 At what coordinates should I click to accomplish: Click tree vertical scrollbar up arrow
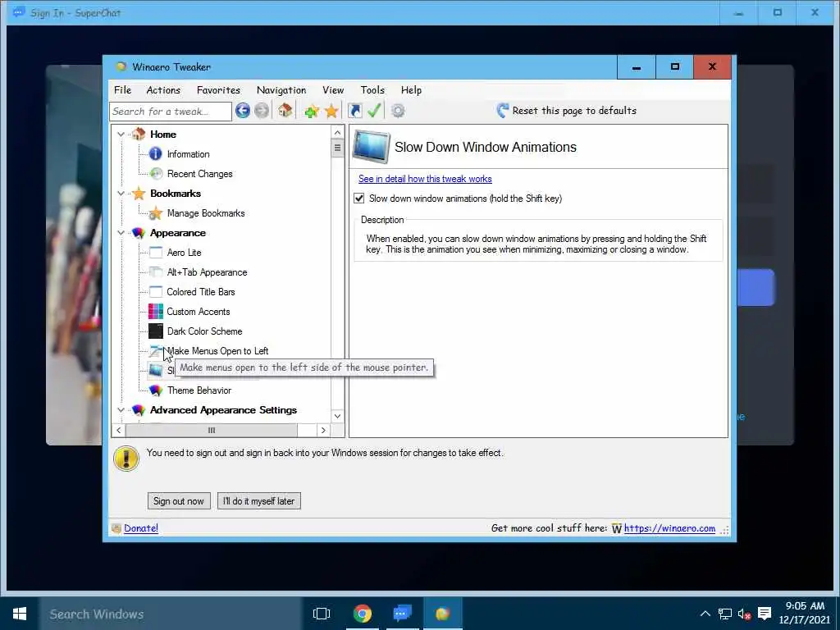tap(337, 132)
